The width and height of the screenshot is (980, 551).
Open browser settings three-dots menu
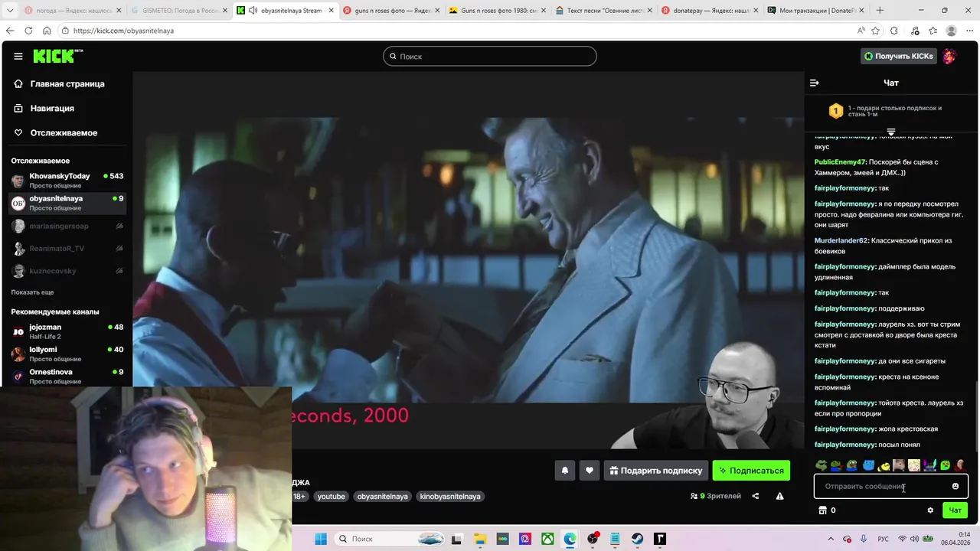point(969,31)
